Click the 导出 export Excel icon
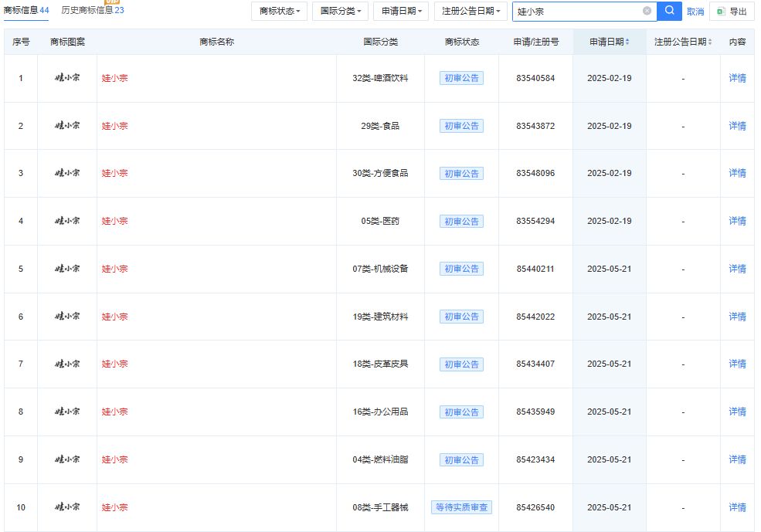761x532 pixels. click(721, 12)
